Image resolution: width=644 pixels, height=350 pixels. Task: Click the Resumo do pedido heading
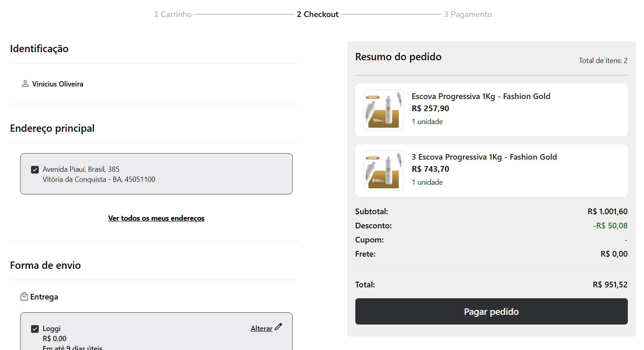(398, 57)
